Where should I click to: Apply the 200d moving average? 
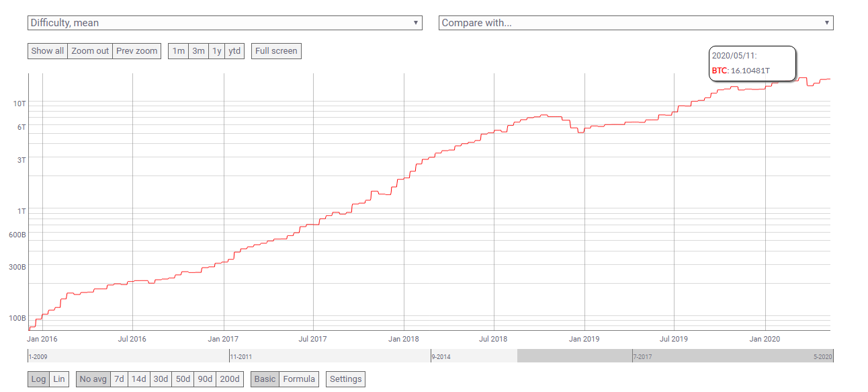[229, 379]
